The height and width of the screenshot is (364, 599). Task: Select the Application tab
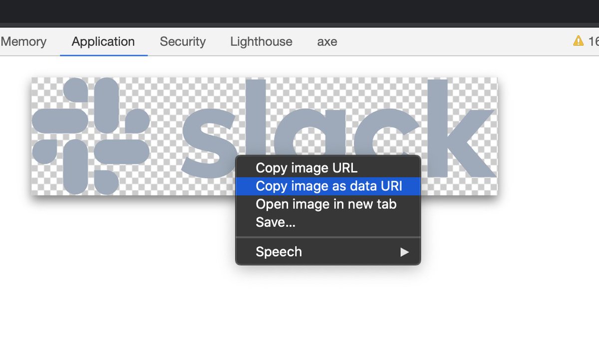click(103, 41)
